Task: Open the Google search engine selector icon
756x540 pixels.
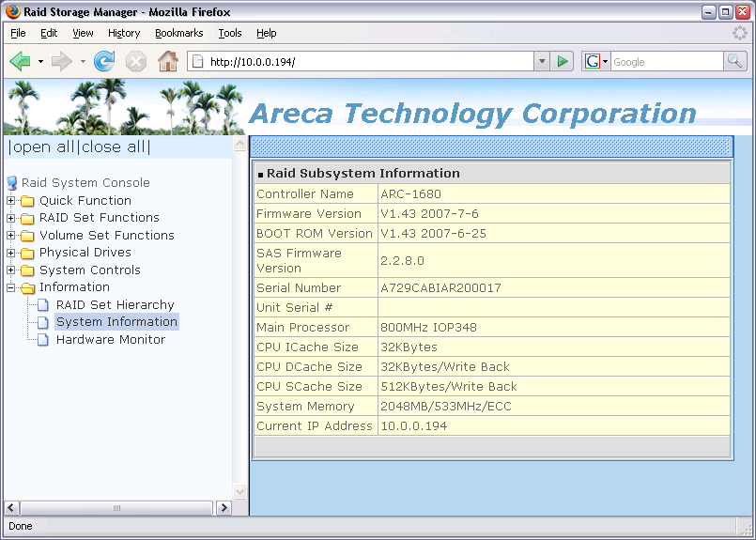Action: (x=596, y=61)
